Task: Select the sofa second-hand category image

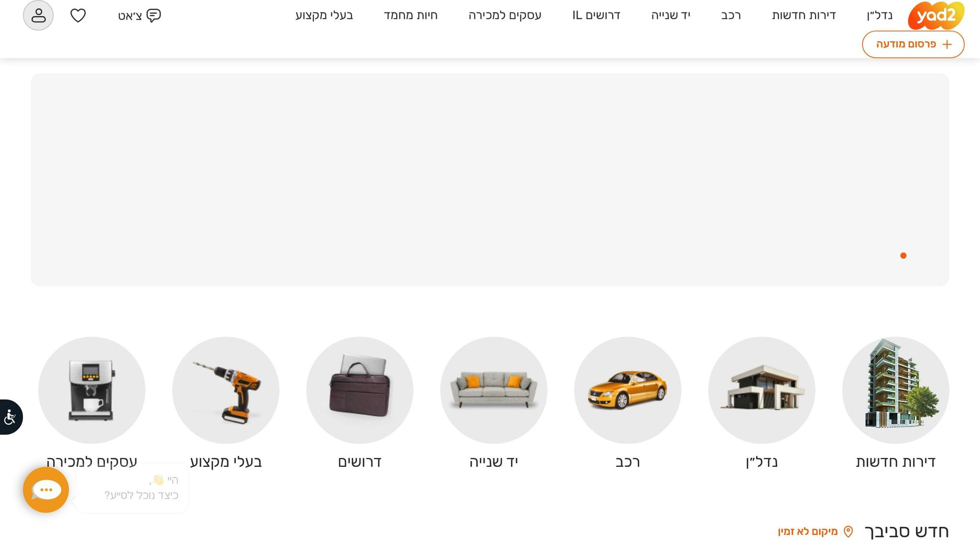Action: pos(493,390)
